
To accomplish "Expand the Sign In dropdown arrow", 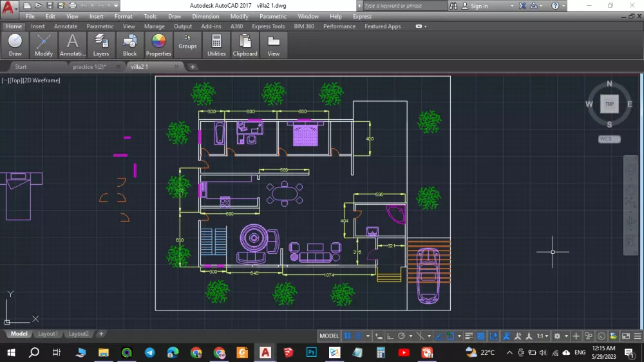I will (x=512, y=6).
